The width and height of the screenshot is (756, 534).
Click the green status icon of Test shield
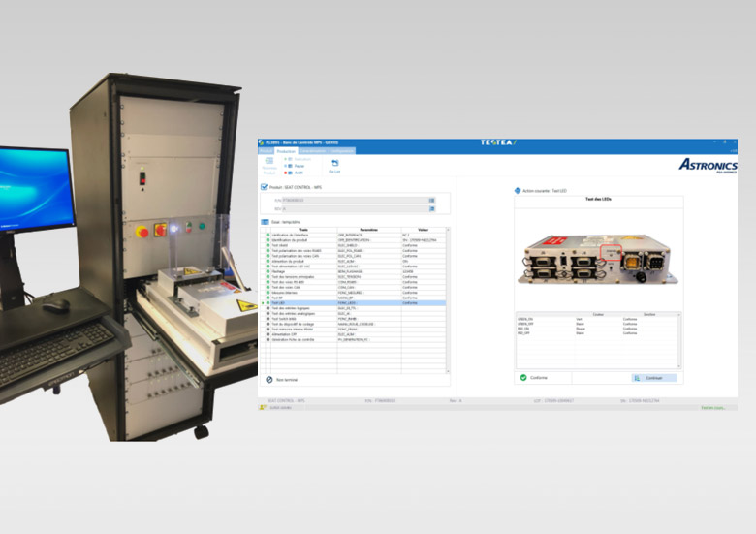pos(268,245)
